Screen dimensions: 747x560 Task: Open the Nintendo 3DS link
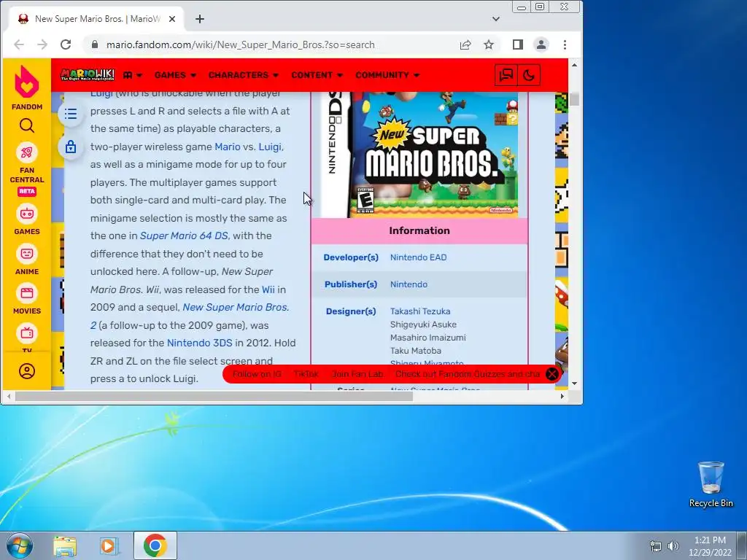pos(199,343)
